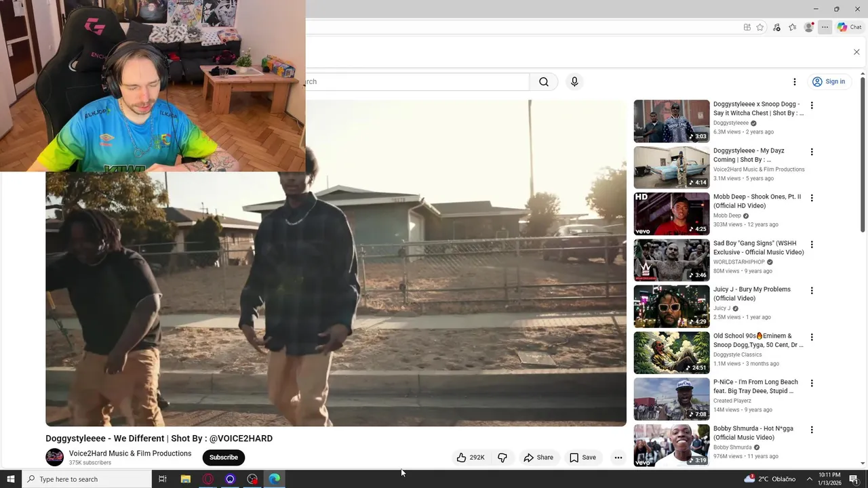Save the video to a playlist
This screenshot has width=868, height=488.
pos(583,457)
